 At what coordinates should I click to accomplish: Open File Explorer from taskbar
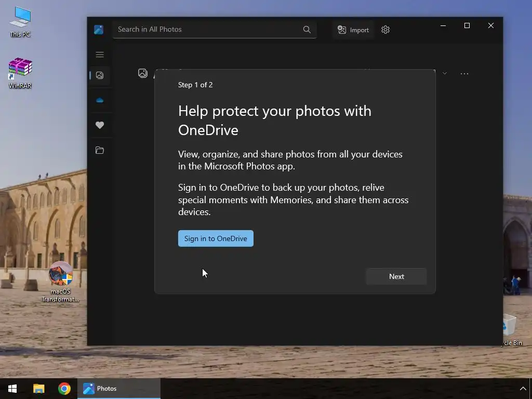pyautogui.click(x=38, y=389)
